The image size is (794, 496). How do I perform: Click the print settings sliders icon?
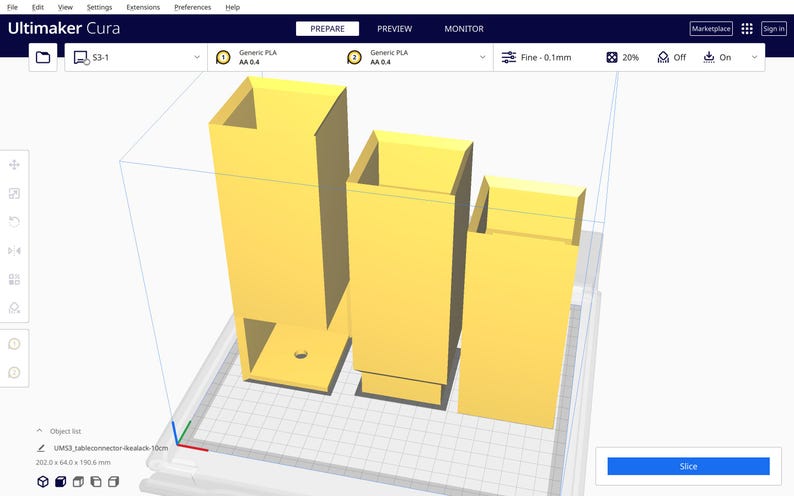508,57
